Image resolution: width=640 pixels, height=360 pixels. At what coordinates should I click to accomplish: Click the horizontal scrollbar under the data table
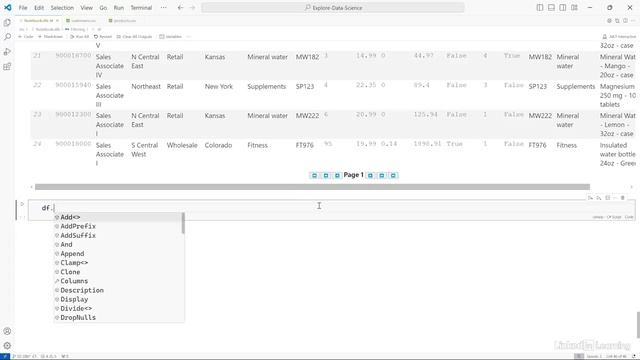312,187
